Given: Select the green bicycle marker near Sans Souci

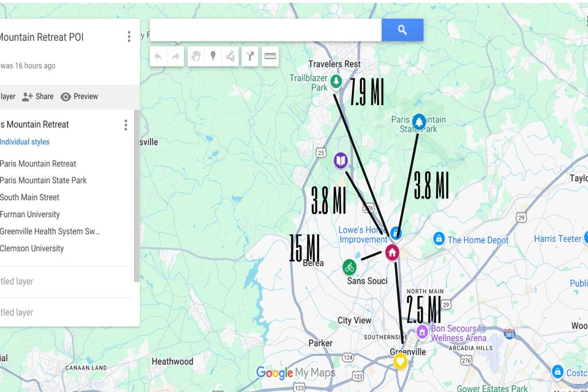Looking at the screenshot, I should pyautogui.click(x=350, y=267).
